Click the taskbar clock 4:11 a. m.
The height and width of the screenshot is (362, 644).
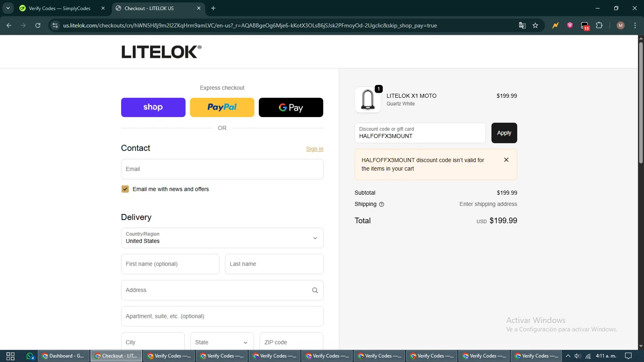(x=606, y=356)
